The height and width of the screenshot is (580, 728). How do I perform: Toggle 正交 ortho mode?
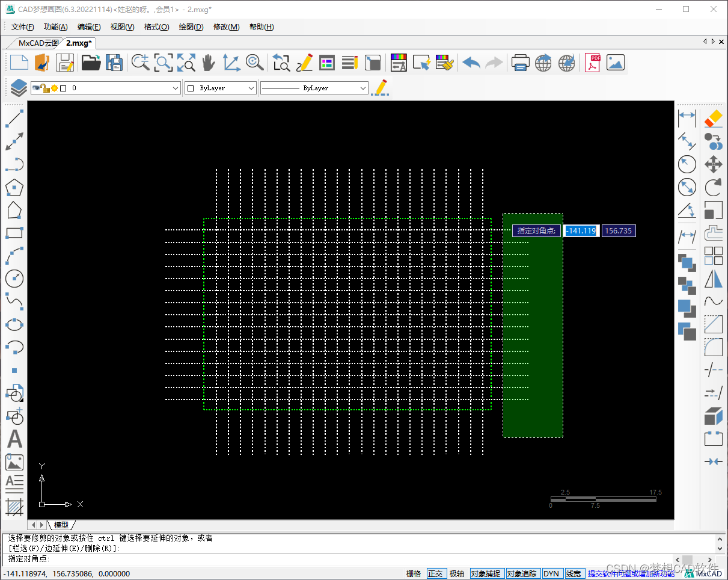(435, 574)
